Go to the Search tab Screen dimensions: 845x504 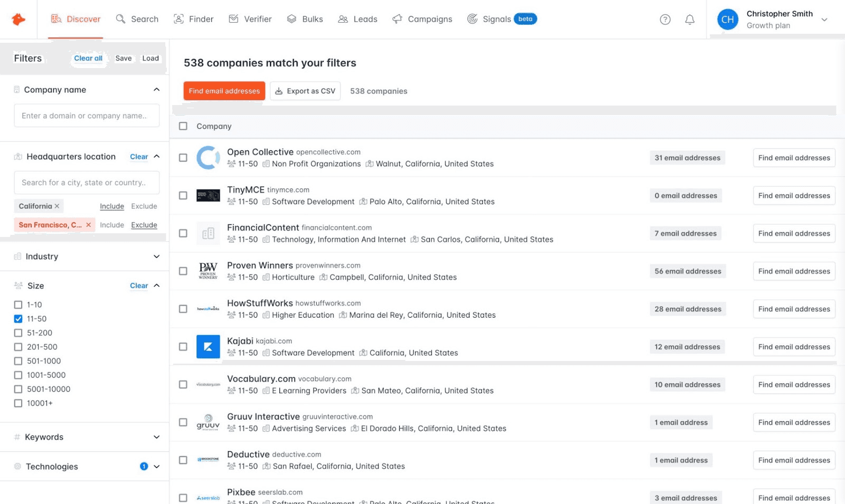[137, 19]
